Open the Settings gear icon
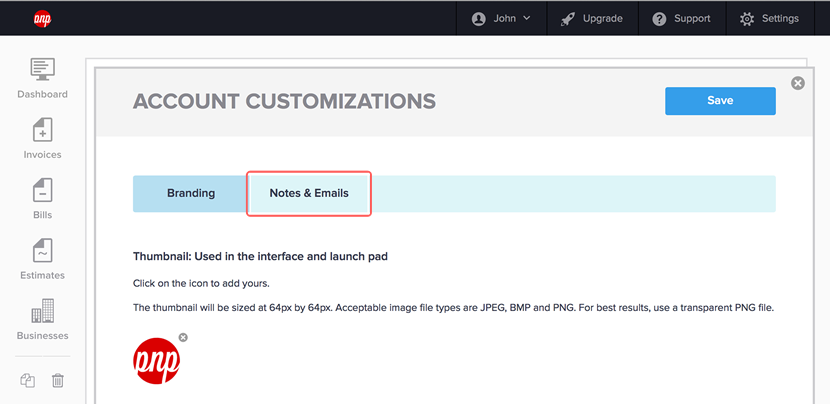Image resolution: width=830 pixels, height=404 pixels. (x=747, y=19)
